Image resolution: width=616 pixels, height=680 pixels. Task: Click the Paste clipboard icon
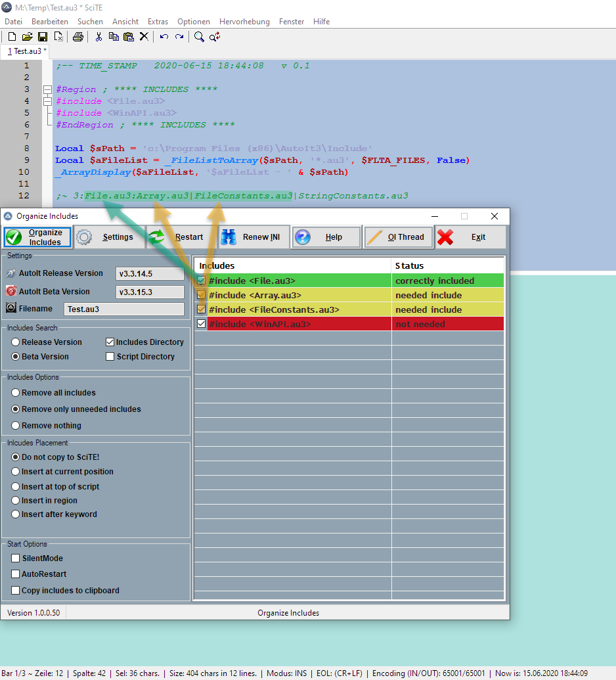[x=129, y=37]
